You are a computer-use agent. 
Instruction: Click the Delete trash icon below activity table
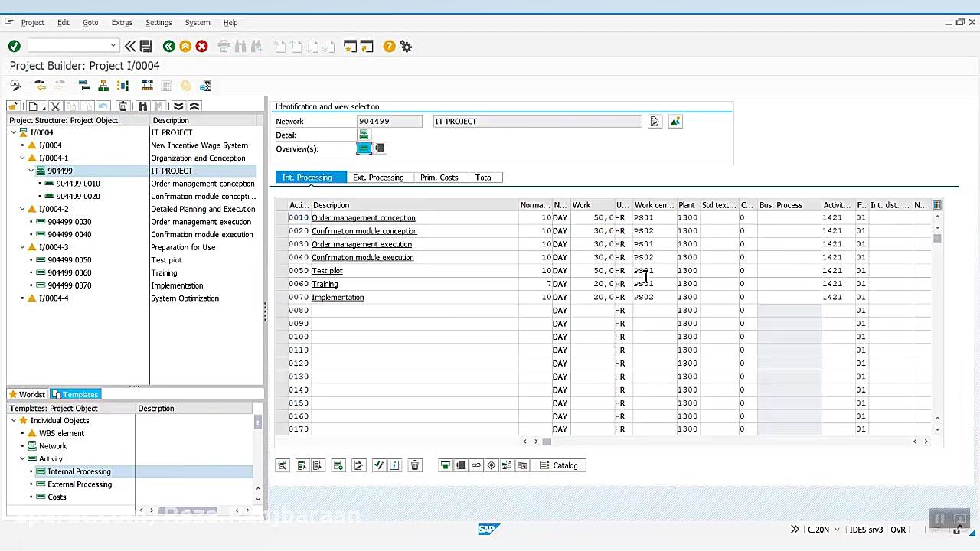click(415, 465)
